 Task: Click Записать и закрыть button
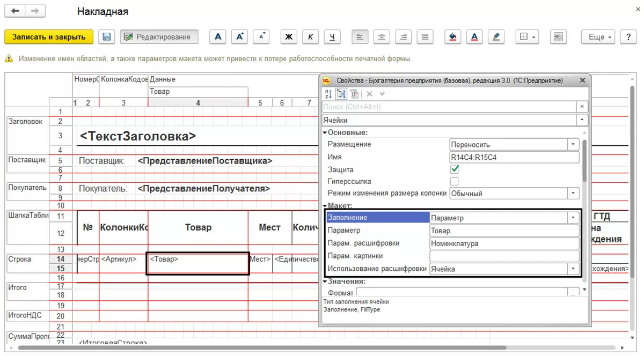pyautogui.click(x=49, y=37)
